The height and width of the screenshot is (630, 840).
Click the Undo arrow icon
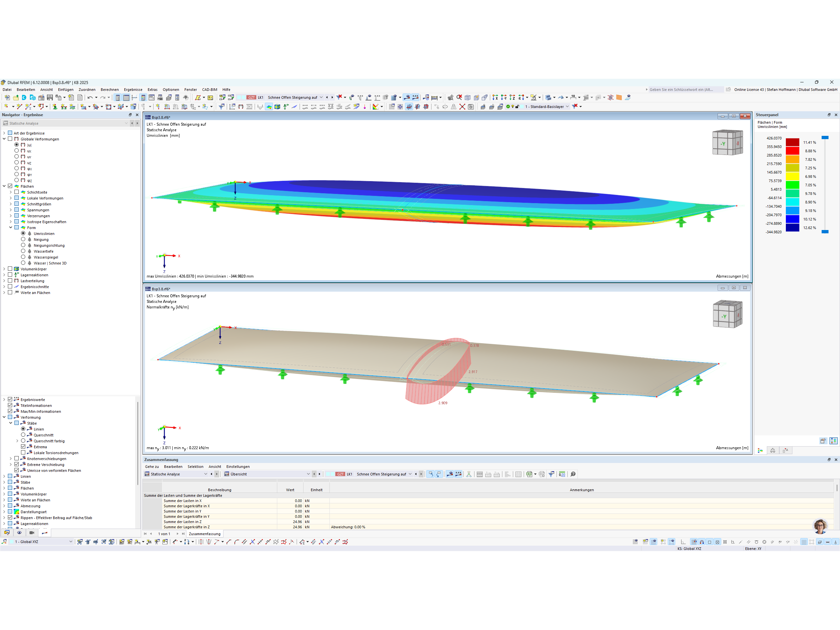point(90,97)
